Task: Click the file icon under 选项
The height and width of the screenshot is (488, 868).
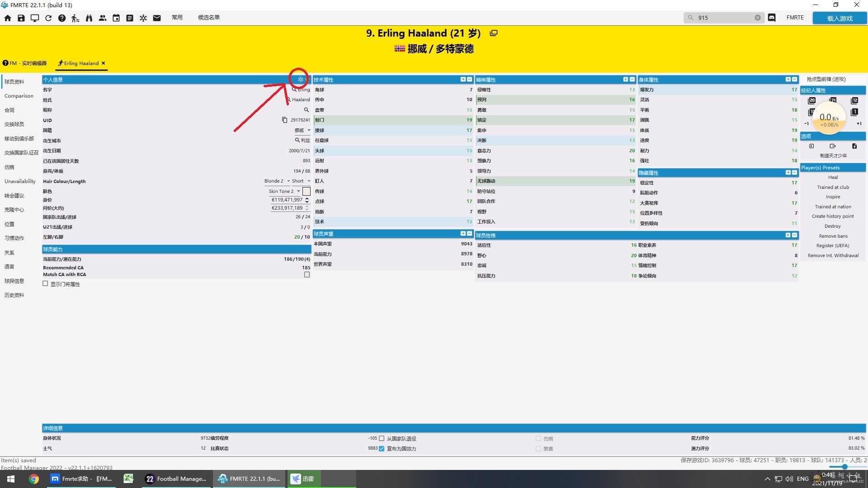Action: tap(854, 146)
